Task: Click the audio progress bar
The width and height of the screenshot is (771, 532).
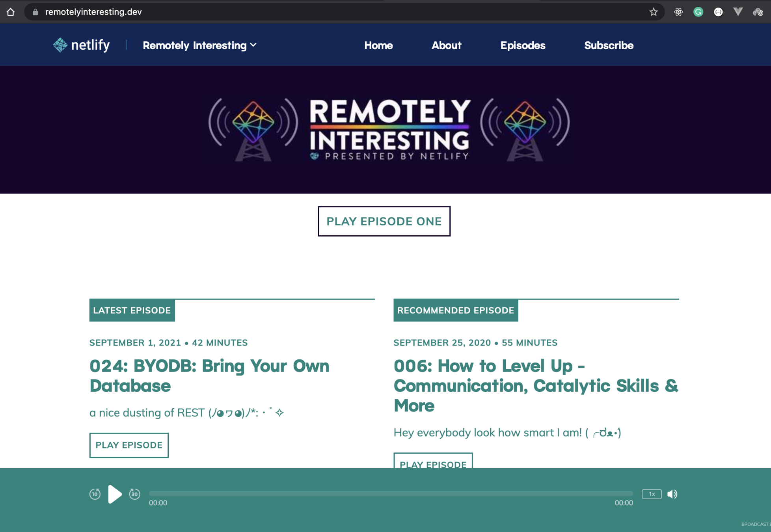Action: pos(391,493)
